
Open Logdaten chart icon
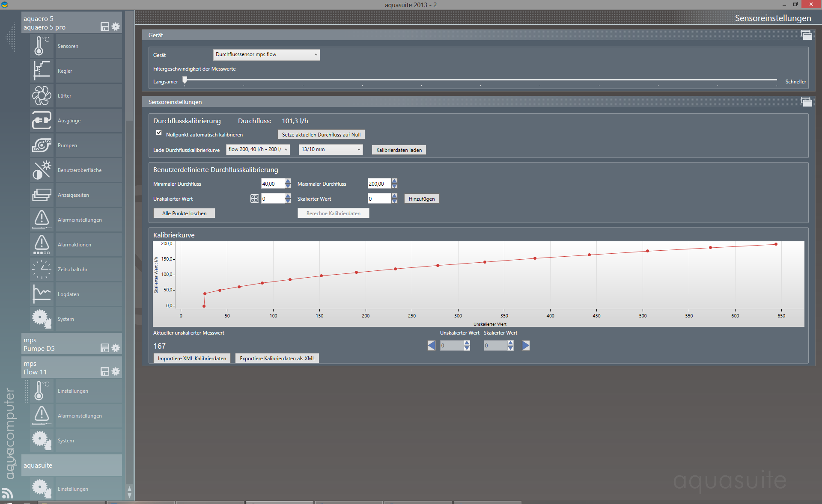[x=41, y=294]
